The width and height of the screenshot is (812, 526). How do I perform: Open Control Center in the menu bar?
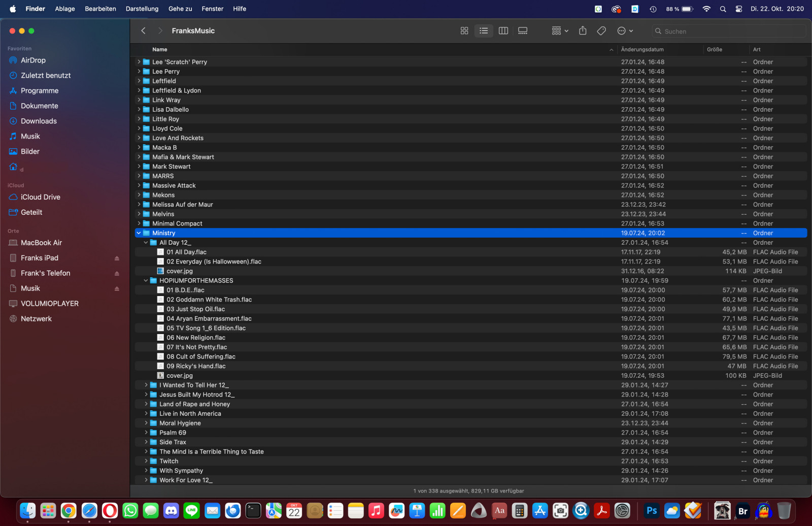(739, 9)
